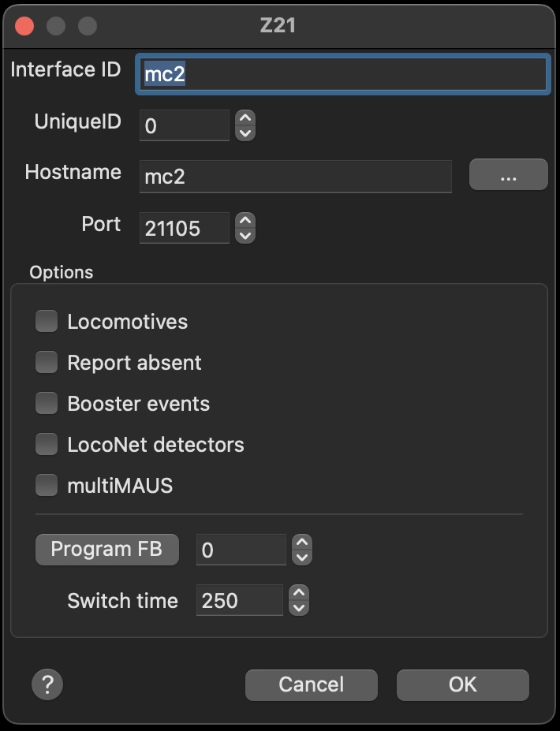Raise the Switch time value
This screenshot has width=560, height=731.
tap(299, 593)
